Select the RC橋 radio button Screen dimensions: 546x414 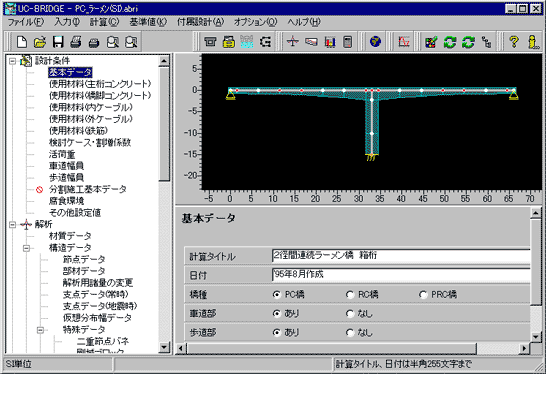[x=350, y=295]
